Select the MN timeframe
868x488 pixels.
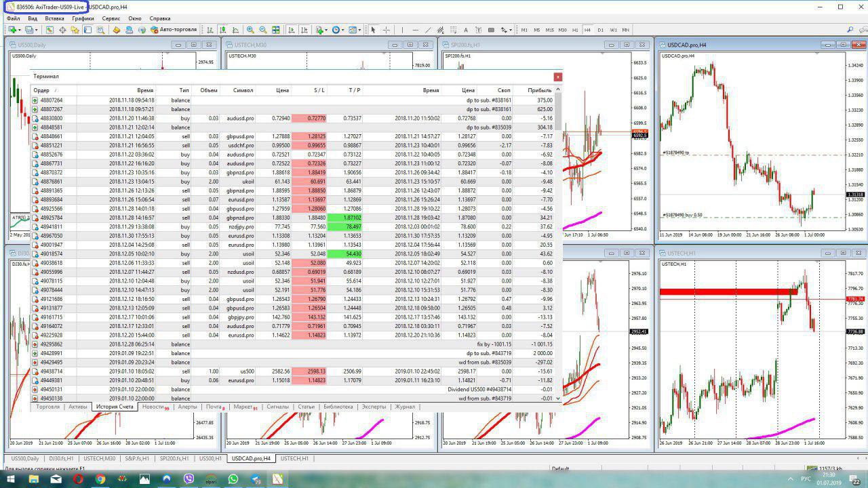click(x=625, y=30)
